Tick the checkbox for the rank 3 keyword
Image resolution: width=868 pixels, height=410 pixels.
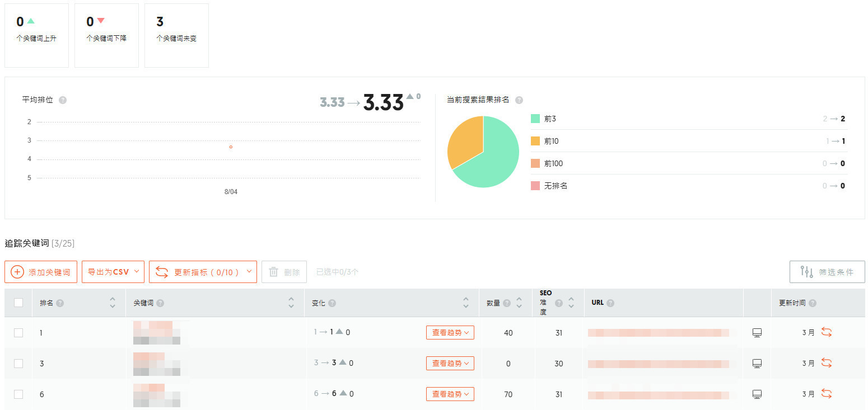pos(18,364)
